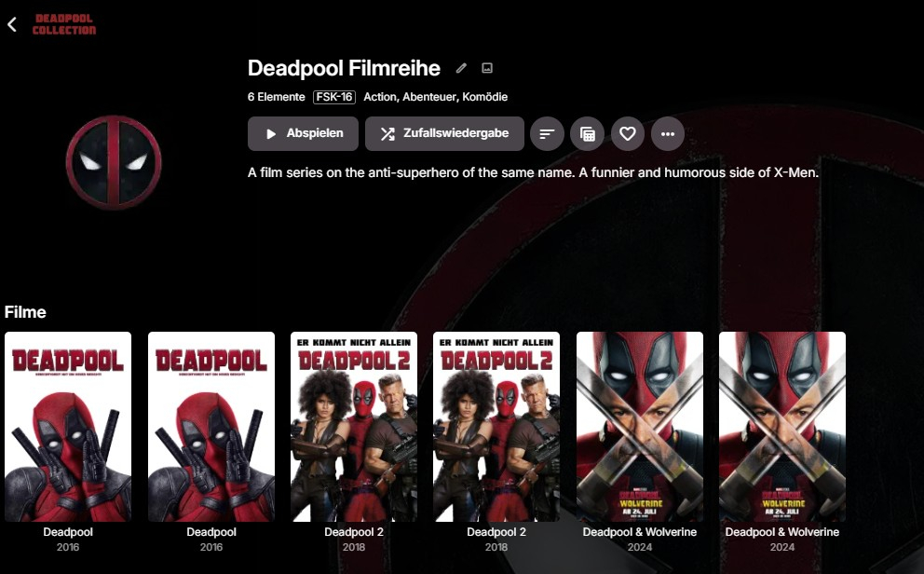Viewport: 924px width, 574px height.
Task: Click the first 'Deadpool' title link
Action: coord(68,531)
